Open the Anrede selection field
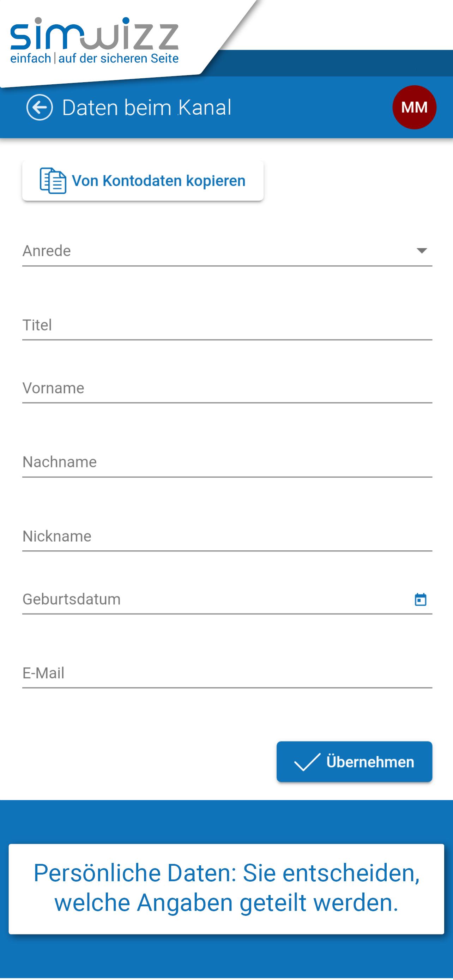 click(x=227, y=251)
